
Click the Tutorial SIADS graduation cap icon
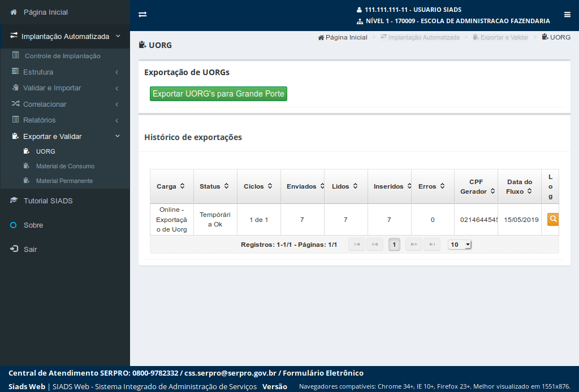click(14, 201)
